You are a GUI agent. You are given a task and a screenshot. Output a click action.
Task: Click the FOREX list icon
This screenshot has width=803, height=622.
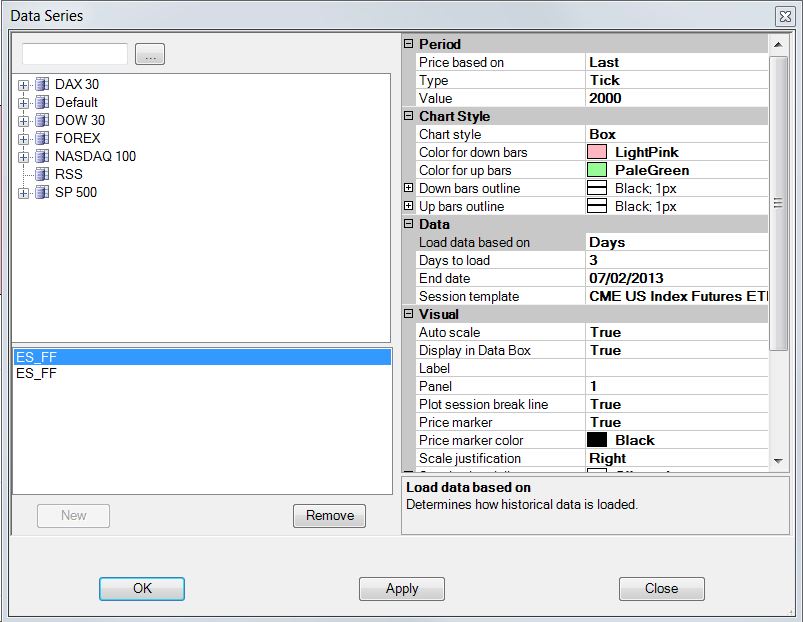[42, 138]
